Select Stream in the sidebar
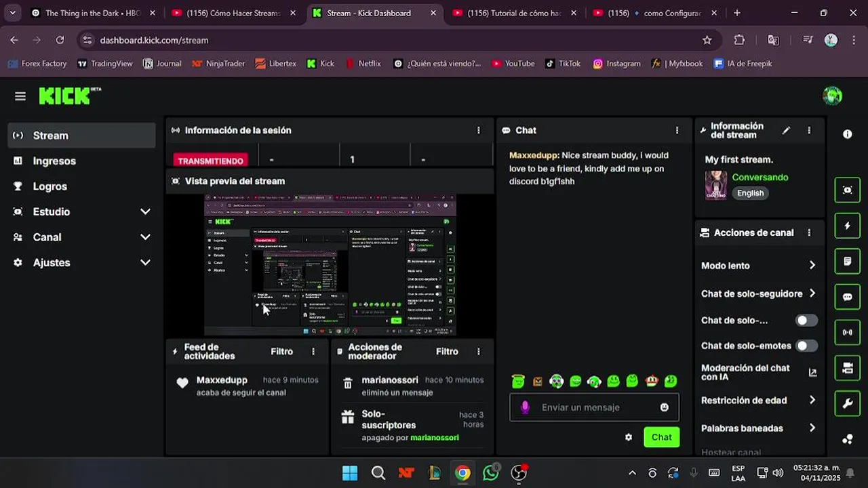This screenshot has width=868, height=488. [x=82, y=136]
